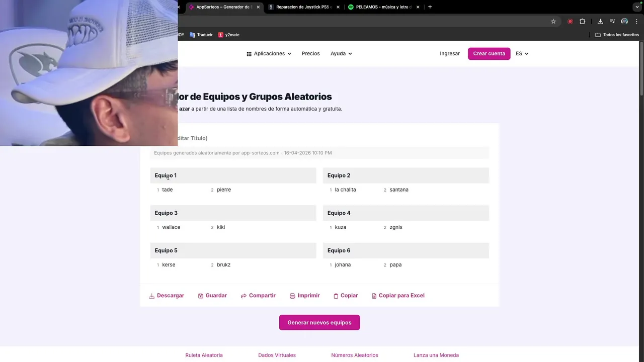Viewport: 644px width, 362px height.
Task: Click the Copiar clipboard icon
Action: click(x=336, y=296)
